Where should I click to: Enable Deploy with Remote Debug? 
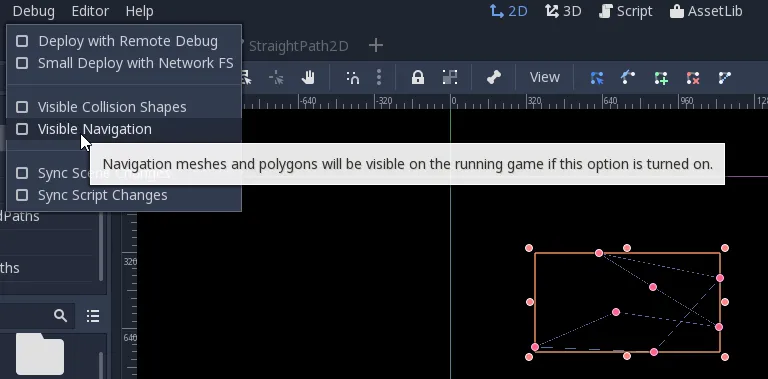[x=124, y=41]
